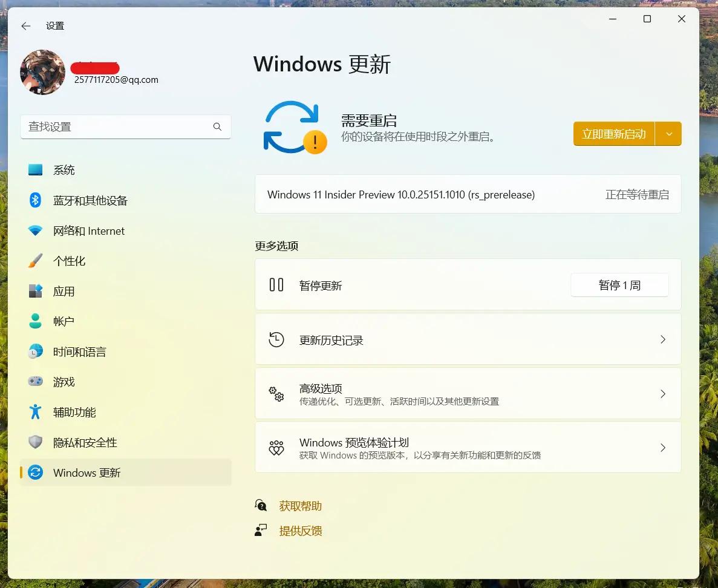Click the pause icon beside 暂停更新

pos(276,285)
